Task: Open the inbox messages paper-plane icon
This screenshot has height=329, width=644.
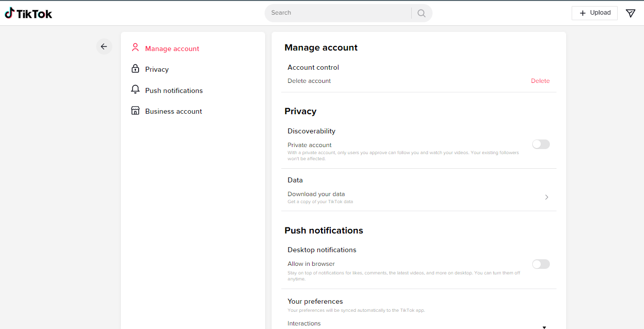Action: click(630, 13)
